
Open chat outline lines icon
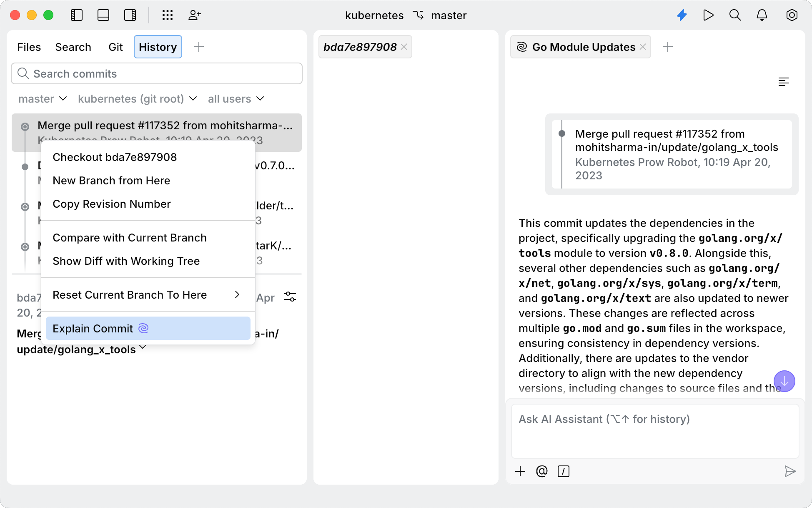(x=783, y=82)
